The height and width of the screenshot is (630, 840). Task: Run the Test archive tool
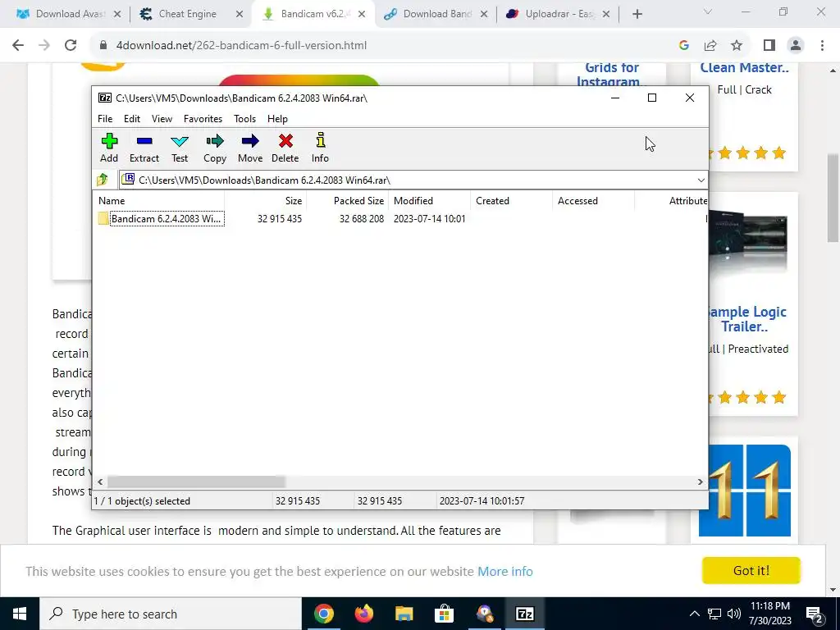(180, 148)
